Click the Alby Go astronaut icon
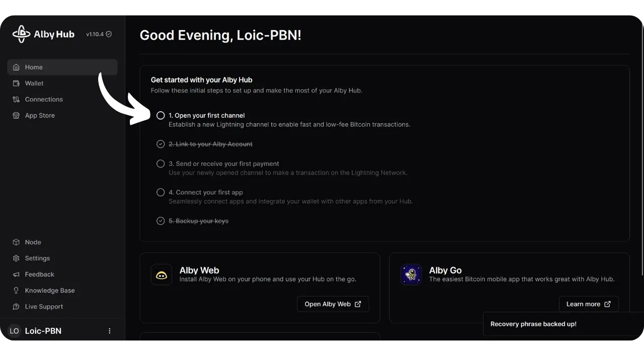The width and height of the screenshot is (644, 356). click(411, 275)
